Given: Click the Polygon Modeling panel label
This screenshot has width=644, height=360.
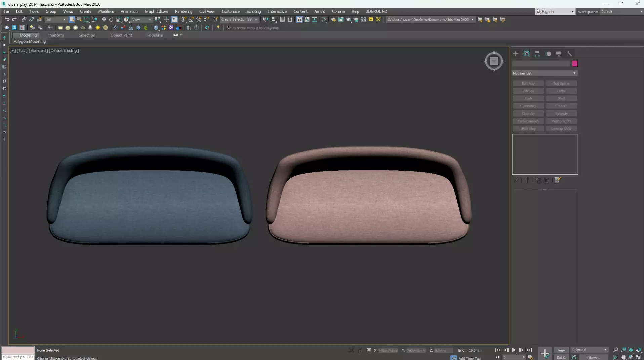Looking at the screenshot, I should pyautogui.click(x=30, y=41).
